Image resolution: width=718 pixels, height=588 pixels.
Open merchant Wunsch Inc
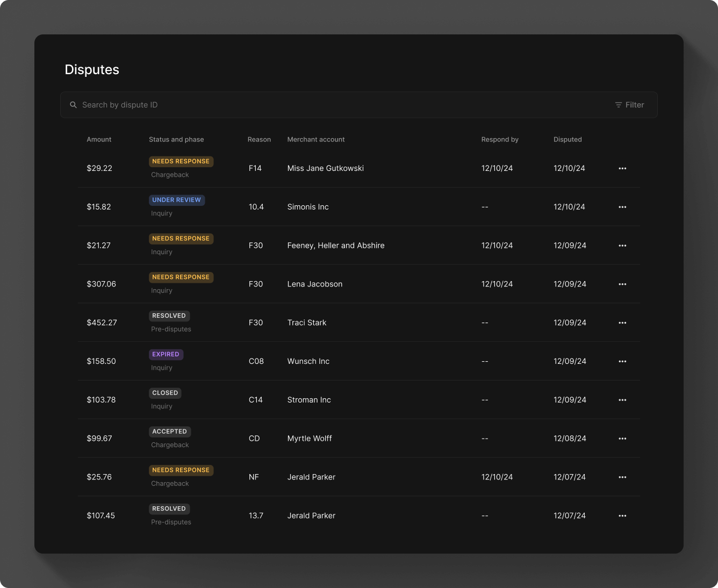coord(308,361)
